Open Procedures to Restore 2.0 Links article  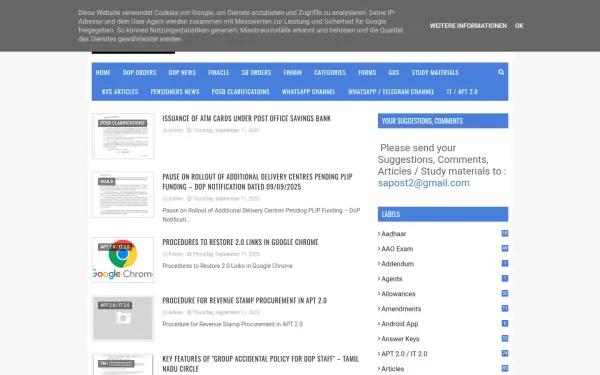(x=240, y=242)
